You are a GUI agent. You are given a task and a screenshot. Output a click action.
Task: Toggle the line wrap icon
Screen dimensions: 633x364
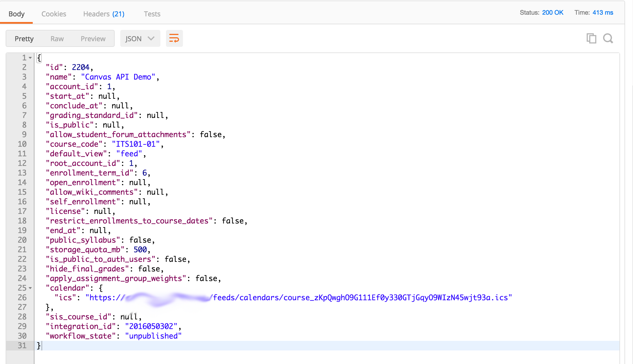(x=174, y=38)
